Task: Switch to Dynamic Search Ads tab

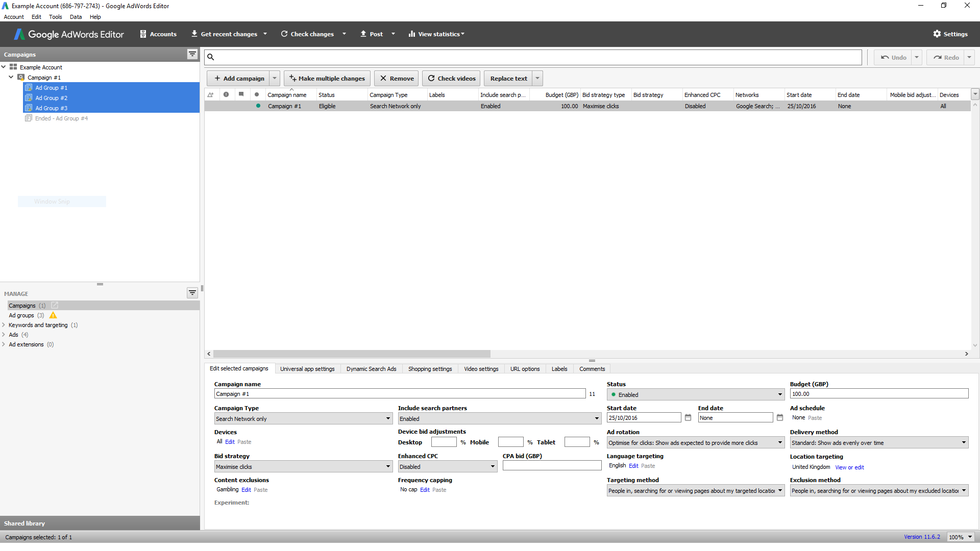Action: pos(371,369)
